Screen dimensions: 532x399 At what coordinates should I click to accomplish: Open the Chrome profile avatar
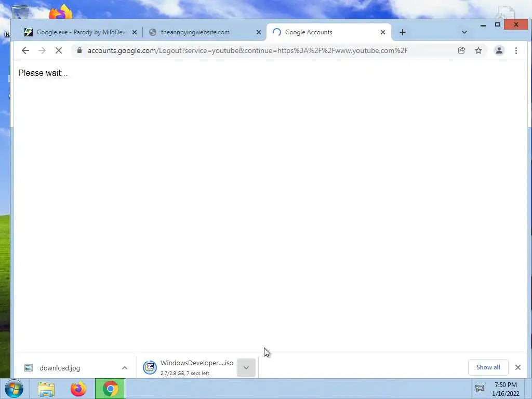(499, 50)
